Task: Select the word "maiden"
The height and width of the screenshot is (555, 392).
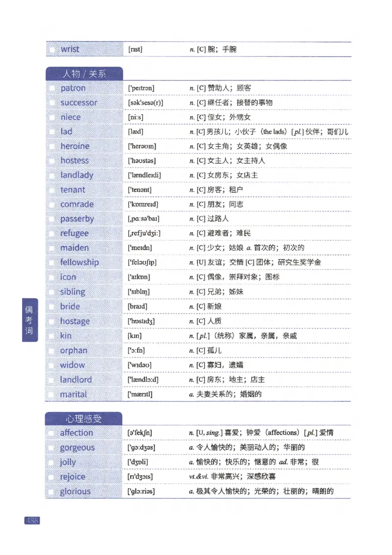Action: (74, 248)
